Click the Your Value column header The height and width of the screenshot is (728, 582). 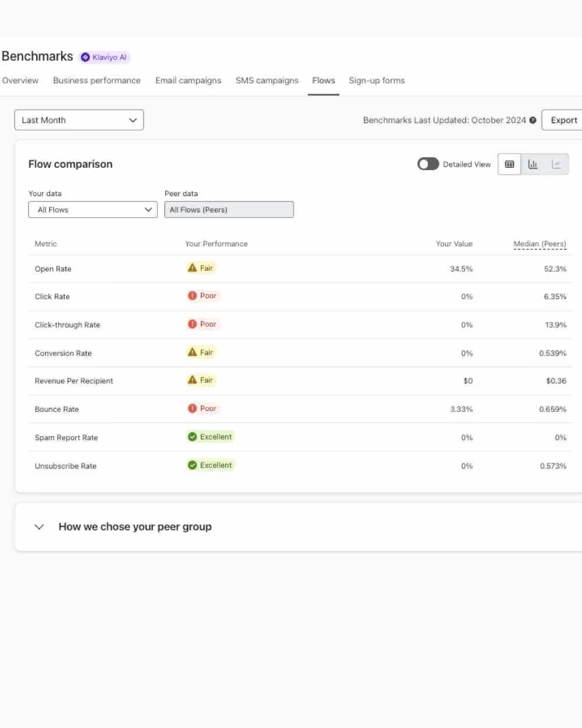(454, 244)
